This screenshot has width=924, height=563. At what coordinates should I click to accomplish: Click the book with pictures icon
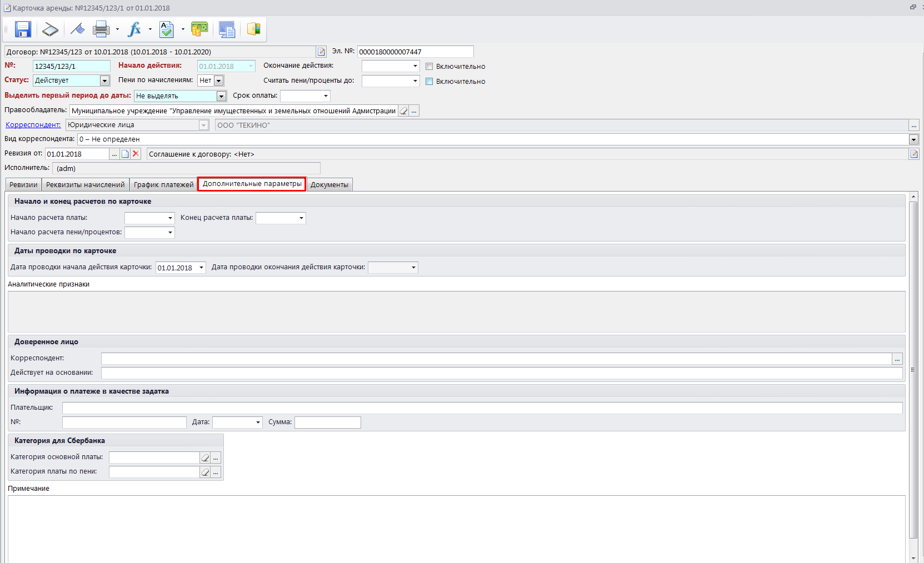coord(254,29)
